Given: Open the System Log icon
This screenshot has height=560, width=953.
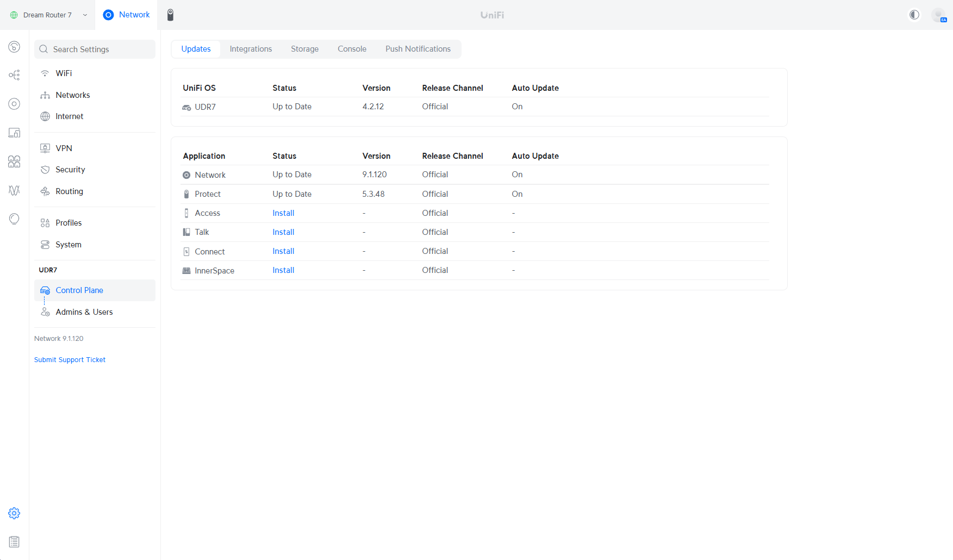Looking at the screenshot, I should tap(14, 542).
